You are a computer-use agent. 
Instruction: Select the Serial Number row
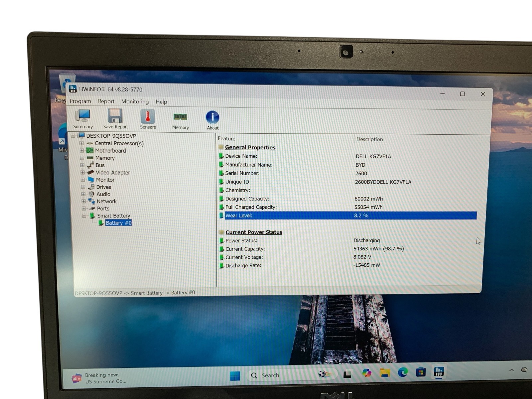pos(347,173)
